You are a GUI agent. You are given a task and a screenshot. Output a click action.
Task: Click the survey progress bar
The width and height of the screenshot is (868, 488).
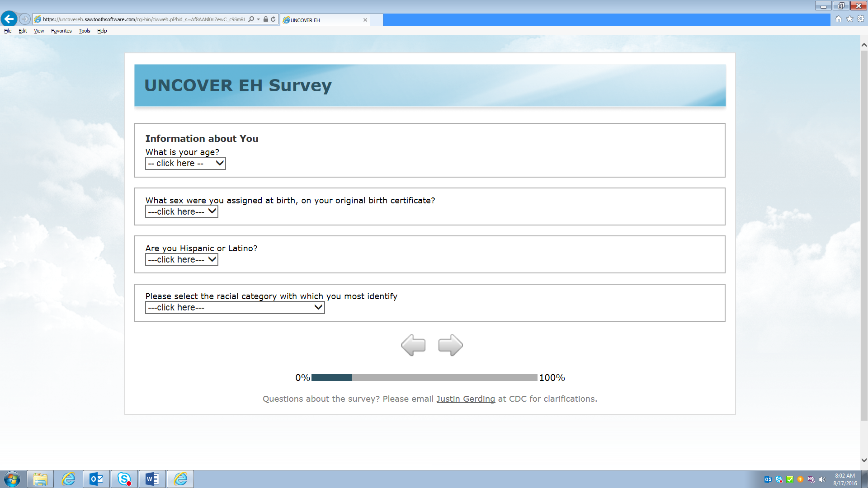(x=424, y=378)
